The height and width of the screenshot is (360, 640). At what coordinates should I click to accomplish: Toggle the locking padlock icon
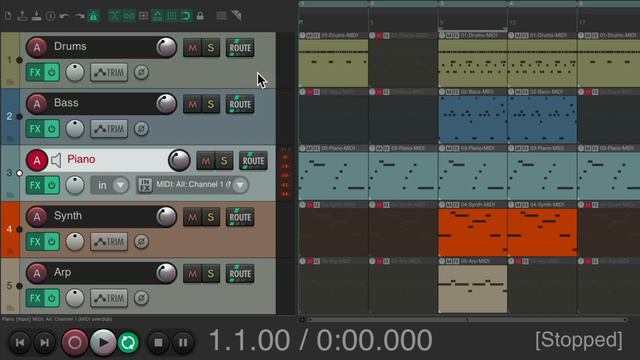(200, 16)
